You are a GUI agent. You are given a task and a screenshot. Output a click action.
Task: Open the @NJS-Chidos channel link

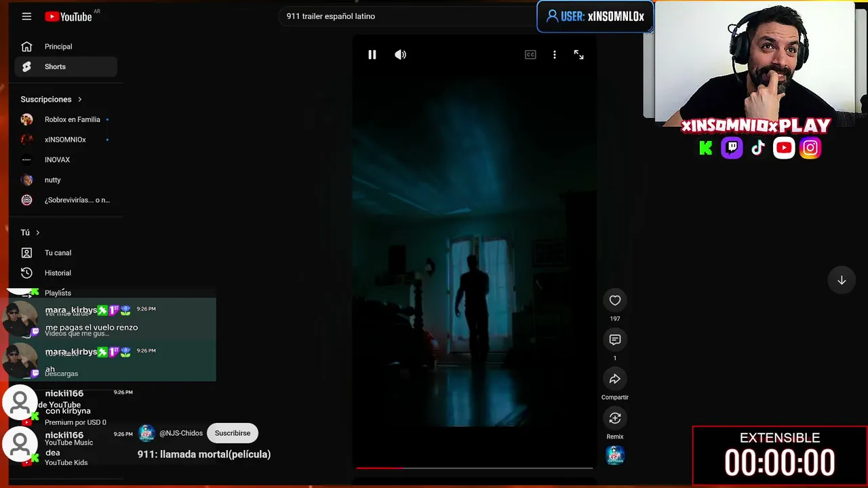(x=181, y=434)
